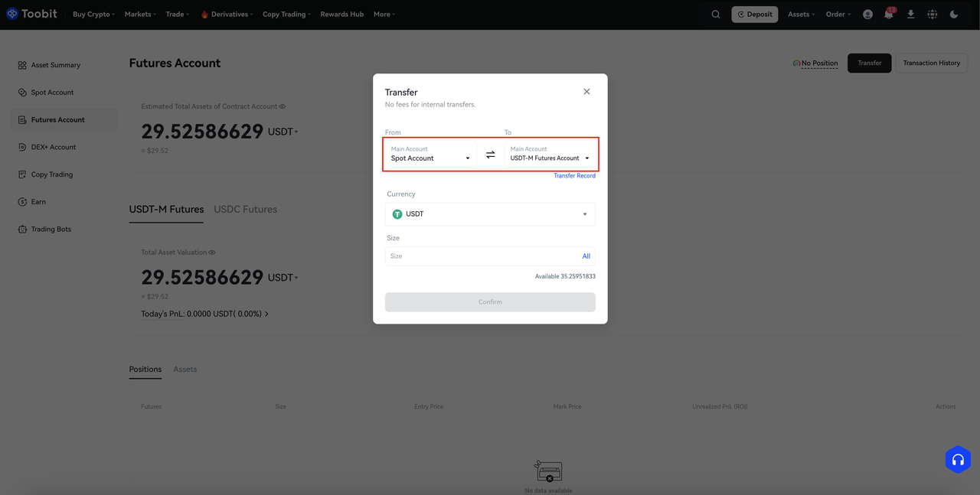Switch to the USDC Futures tab

pos(246,210)
